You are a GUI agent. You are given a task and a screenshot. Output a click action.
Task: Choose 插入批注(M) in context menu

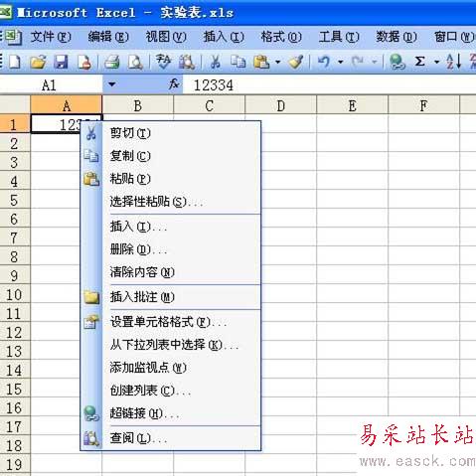(x=171, y=297)
